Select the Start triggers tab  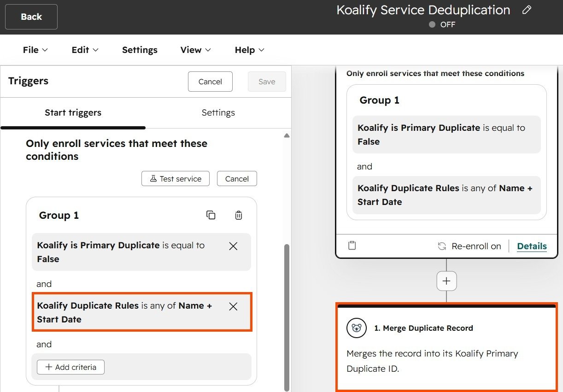click(73, 113)
